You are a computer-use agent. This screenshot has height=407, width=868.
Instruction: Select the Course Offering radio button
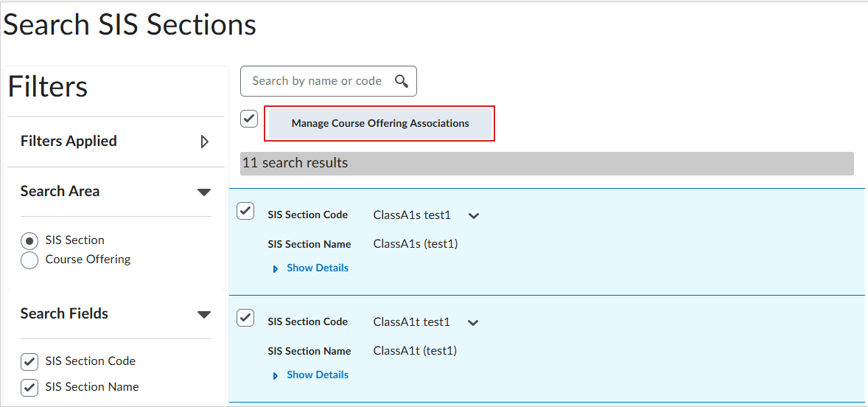point(29,260)
